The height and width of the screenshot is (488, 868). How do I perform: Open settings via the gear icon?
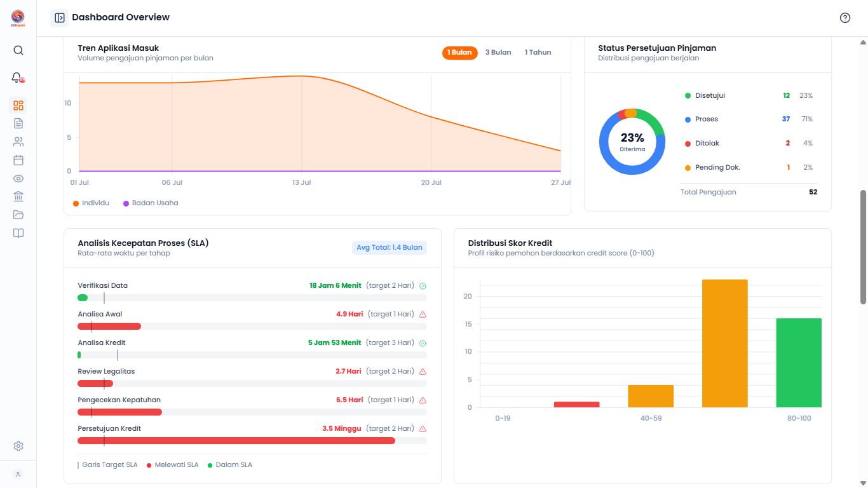(18, 446)
